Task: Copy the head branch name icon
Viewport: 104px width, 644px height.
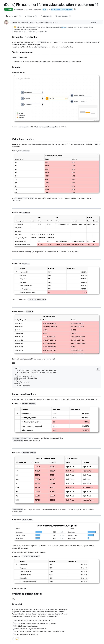Action: coord(74,9)
